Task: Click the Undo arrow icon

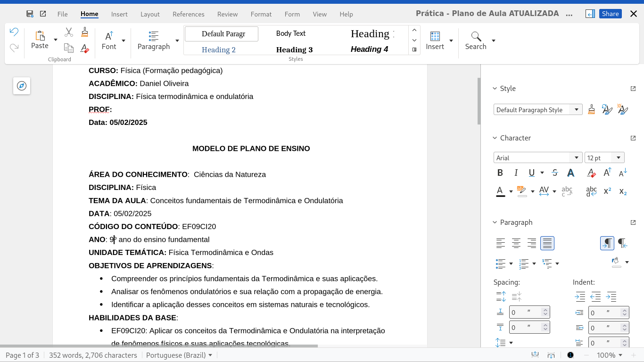Action: coord(14,32)
